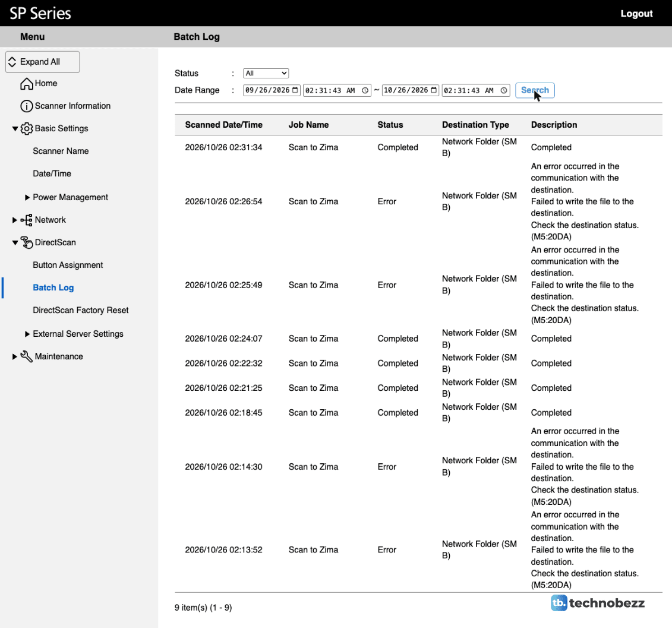Go to Button Assignment page

pos(68,266)
